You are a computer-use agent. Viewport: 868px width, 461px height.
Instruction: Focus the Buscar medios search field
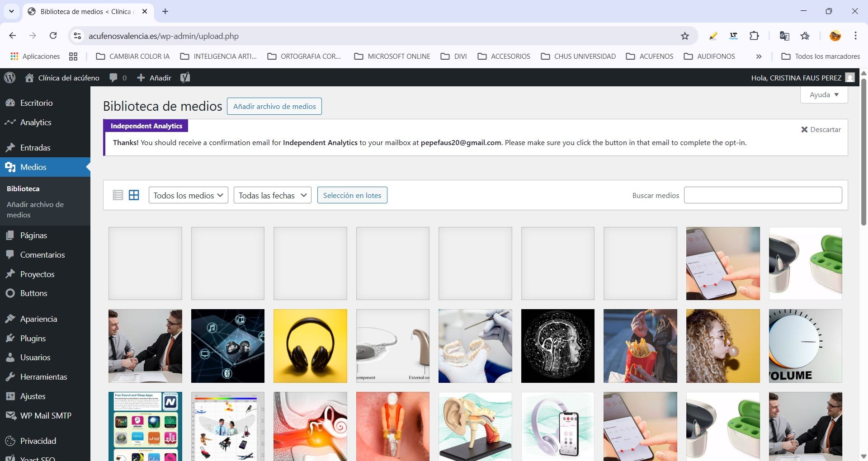click(x=763, y=195)
